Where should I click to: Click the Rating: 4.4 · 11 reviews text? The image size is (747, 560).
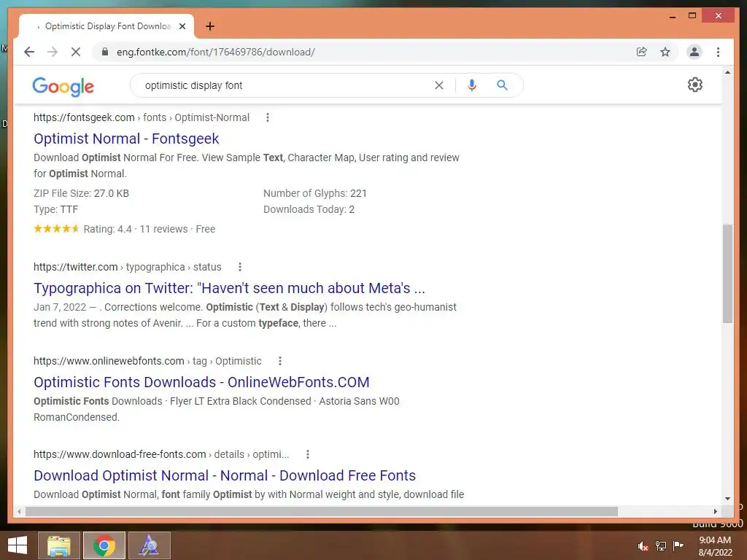[136, 229]
